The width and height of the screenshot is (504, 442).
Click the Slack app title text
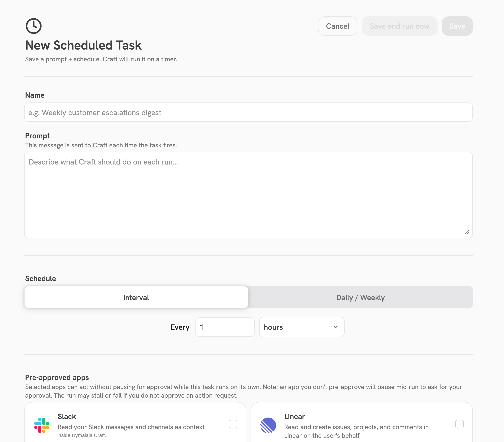[x=67, y=416]
